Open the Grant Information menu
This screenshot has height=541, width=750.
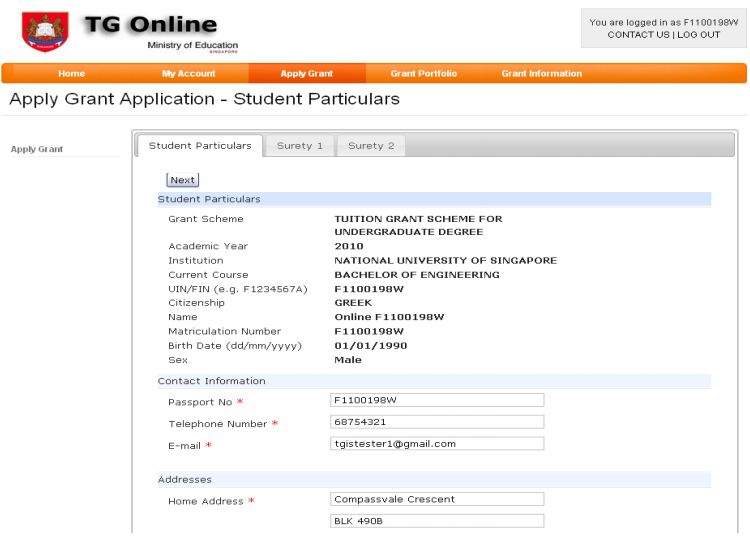point(541,74)
